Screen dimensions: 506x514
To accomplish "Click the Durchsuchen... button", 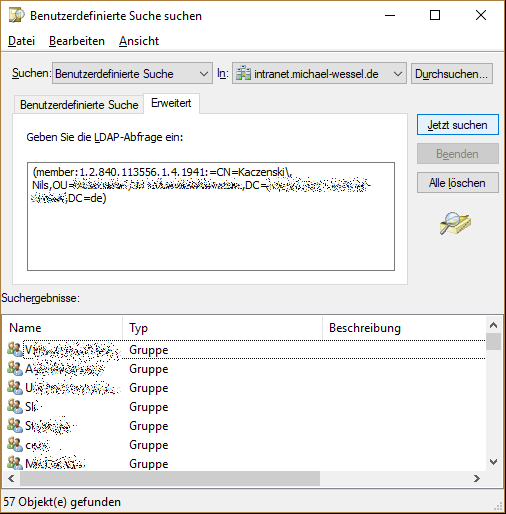I will coord(452,74).
